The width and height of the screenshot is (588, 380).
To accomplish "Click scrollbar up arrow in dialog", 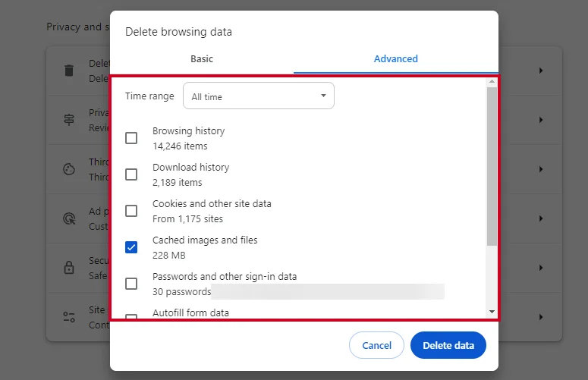I will click(x=492, y=81).
